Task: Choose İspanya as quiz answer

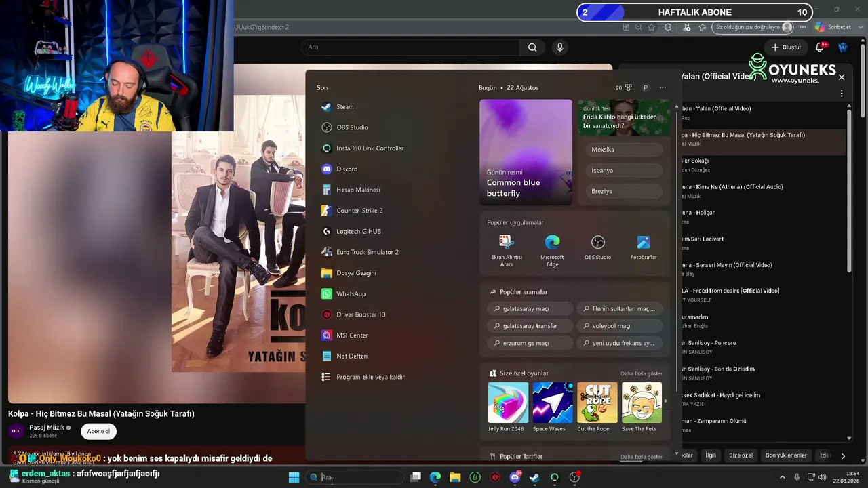Action: tap(624, 171)
